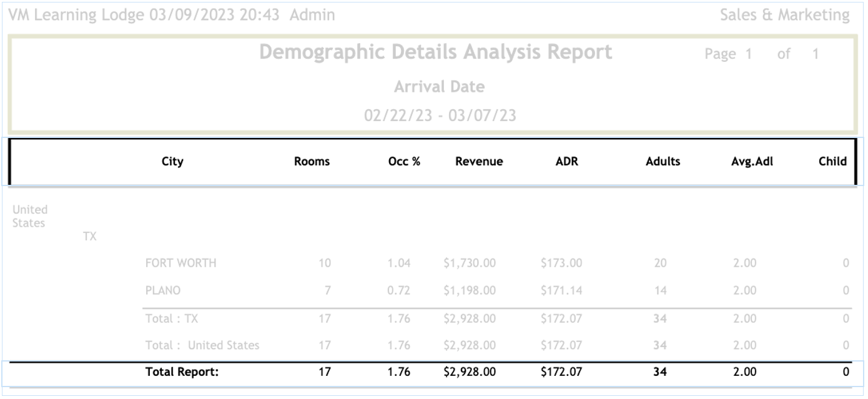The height and width of the screenshot is (399, 868).
Task: Select the FORT WORTH city row
Action: [180, 264]
